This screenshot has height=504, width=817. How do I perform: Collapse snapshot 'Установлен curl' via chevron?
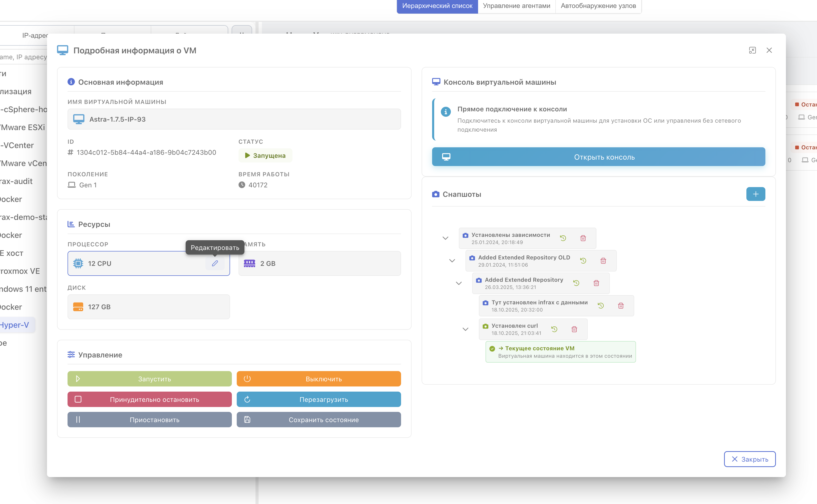click(x=465, y=329)
